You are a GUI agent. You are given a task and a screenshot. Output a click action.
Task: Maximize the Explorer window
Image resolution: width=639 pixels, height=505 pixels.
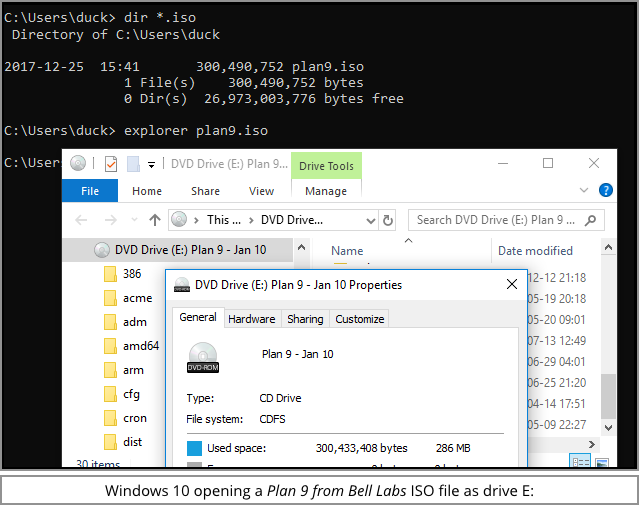[x=548, y=163]
